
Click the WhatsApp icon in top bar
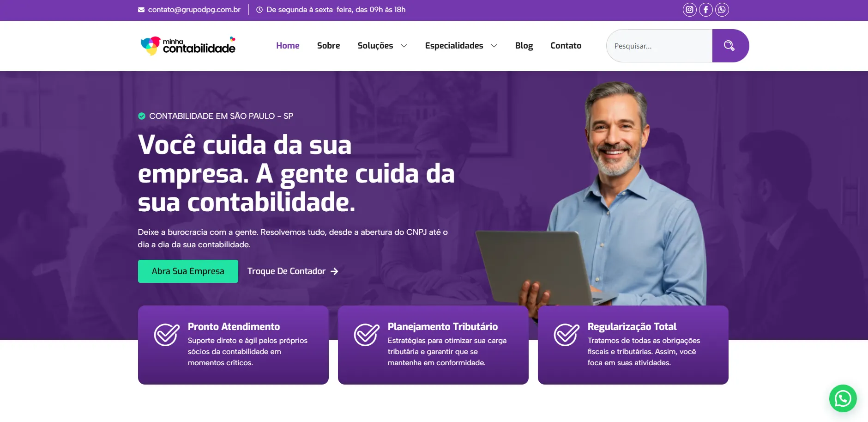(x=722, y=10)
